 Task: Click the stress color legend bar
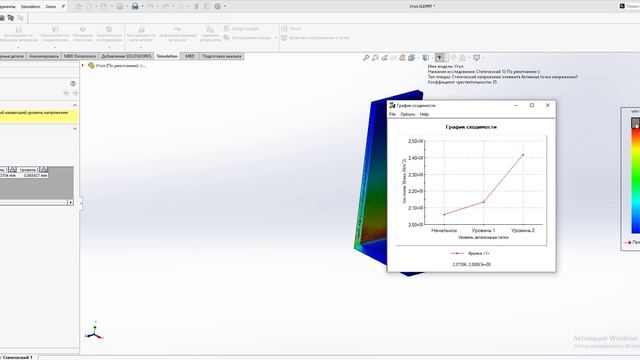click(x=636, y=181)
